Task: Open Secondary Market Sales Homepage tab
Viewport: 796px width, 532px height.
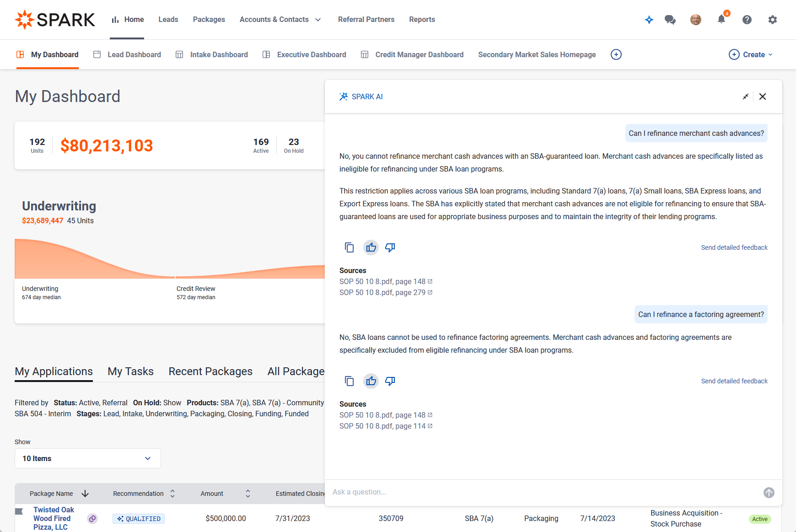Action: pos(537,54)
